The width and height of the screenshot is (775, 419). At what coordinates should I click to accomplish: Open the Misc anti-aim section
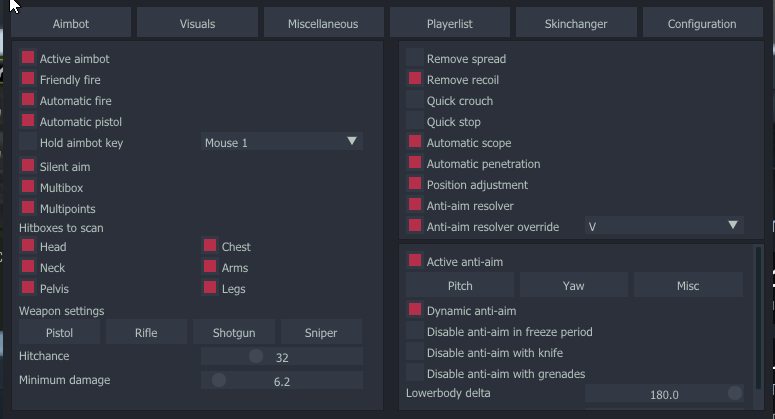(x=688, y=285)
